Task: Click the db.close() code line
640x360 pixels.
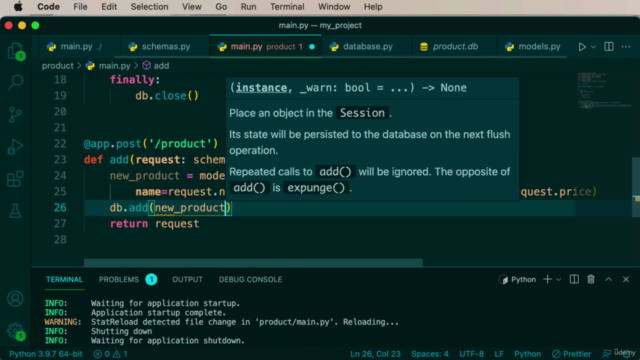Action: (167, 96)
